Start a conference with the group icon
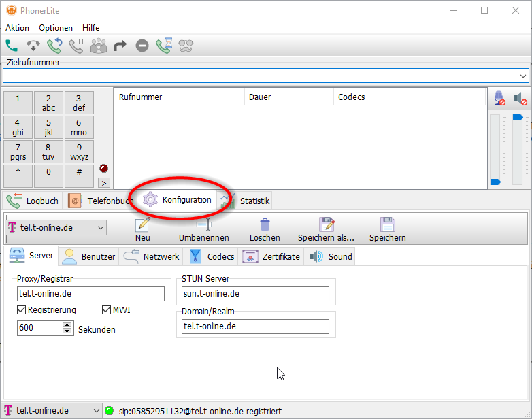This screenshot has width=532, height=419. (99, 46)
